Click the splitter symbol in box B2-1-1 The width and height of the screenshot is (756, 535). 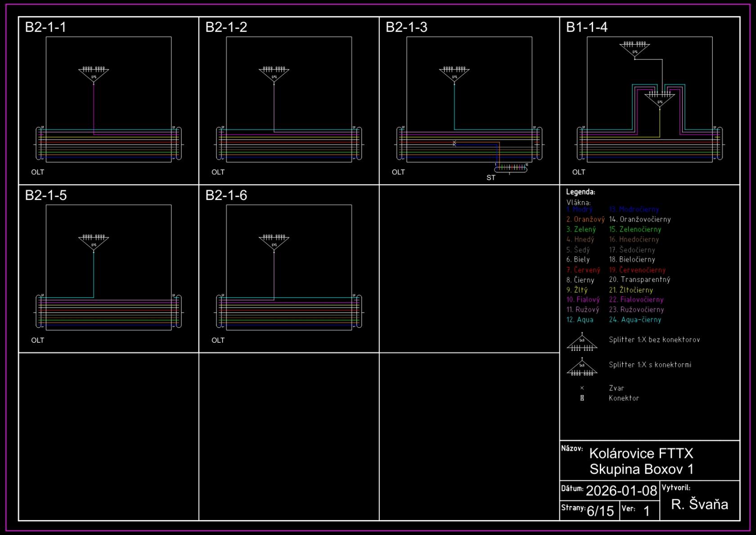click(94, 74)
